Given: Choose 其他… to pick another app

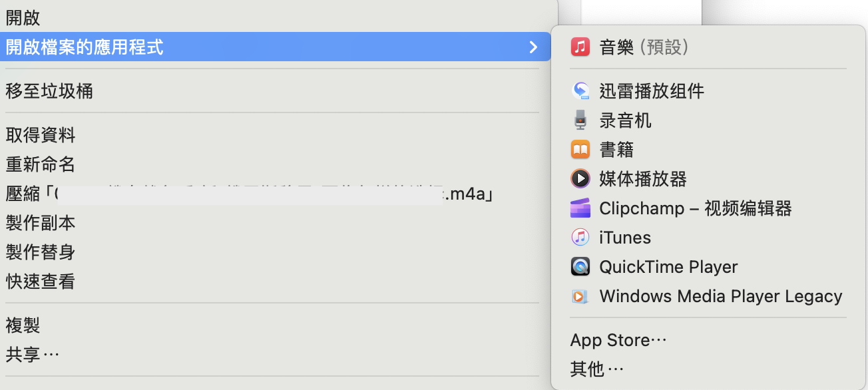Looking at the screenshot, I should 597,369.
